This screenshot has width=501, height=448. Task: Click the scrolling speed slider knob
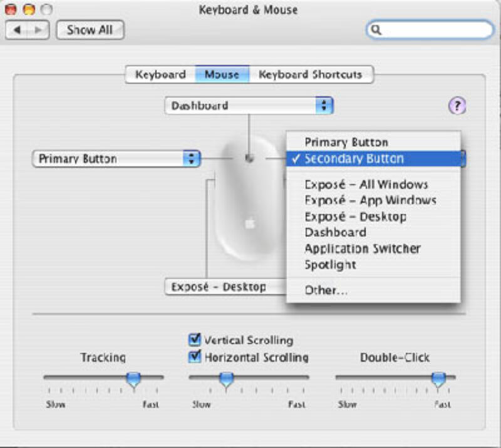pos(227,380)
